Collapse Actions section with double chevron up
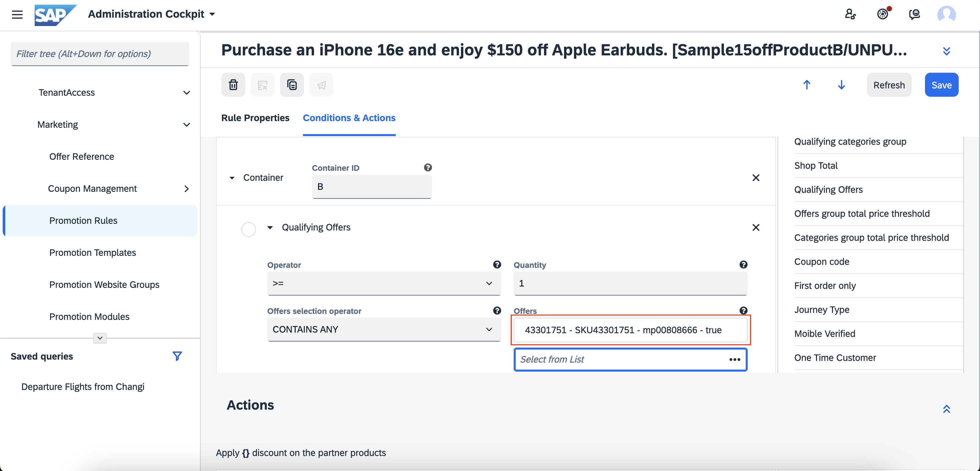Viewport: 980px width, 471px height. pyautogui.click(x=947, y=409)
